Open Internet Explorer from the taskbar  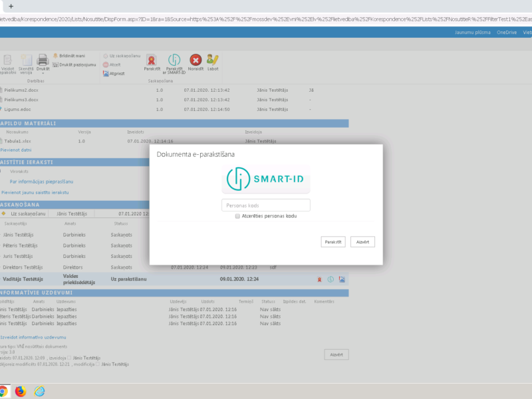[39, 391]
